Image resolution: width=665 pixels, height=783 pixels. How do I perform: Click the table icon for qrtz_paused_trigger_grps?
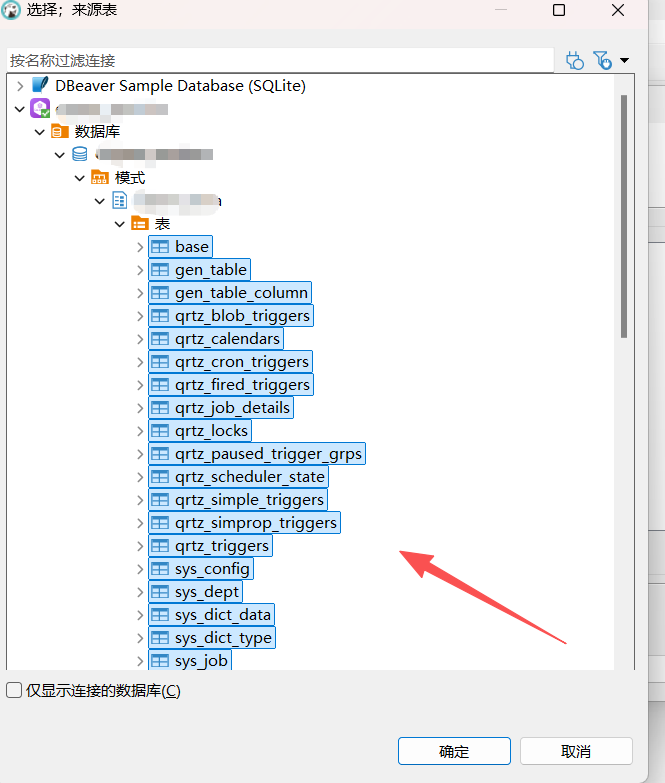click(160, 453)
